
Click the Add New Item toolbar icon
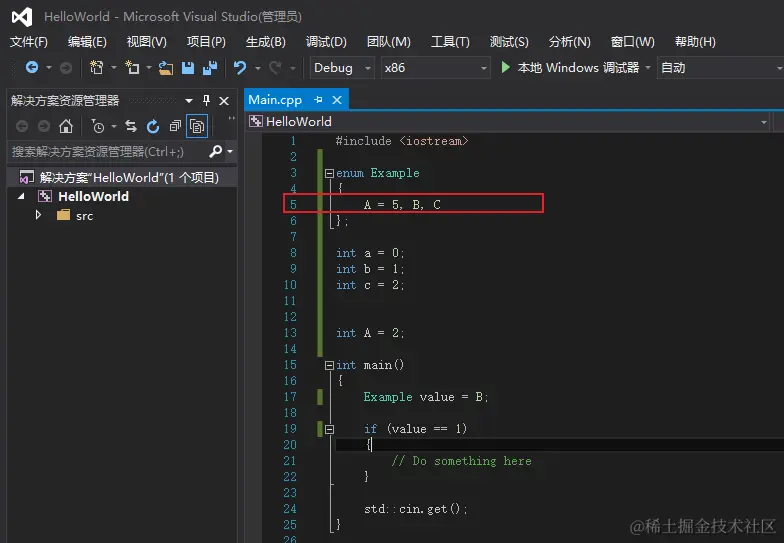(x=132, y=67)
